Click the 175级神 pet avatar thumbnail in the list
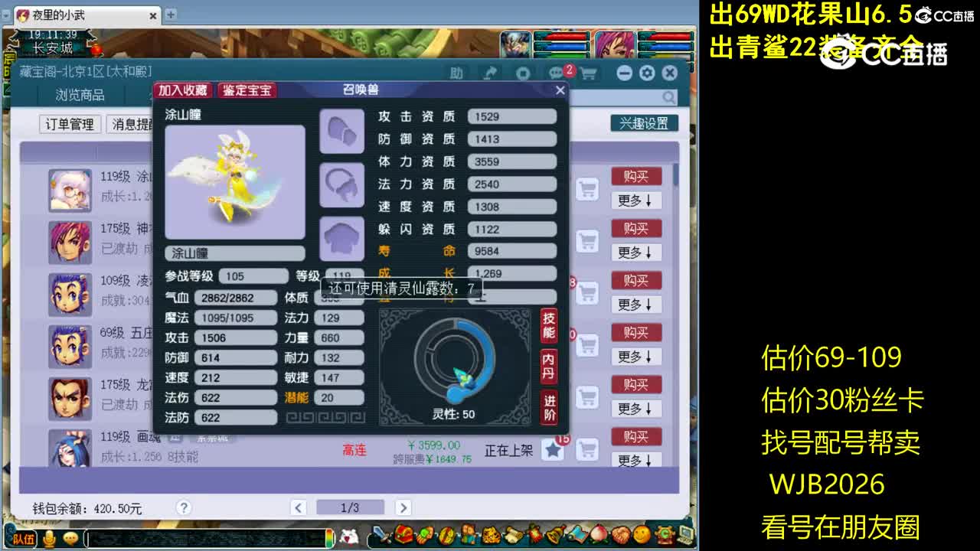This screenshot has height=551, width=980. coord(70,243)
